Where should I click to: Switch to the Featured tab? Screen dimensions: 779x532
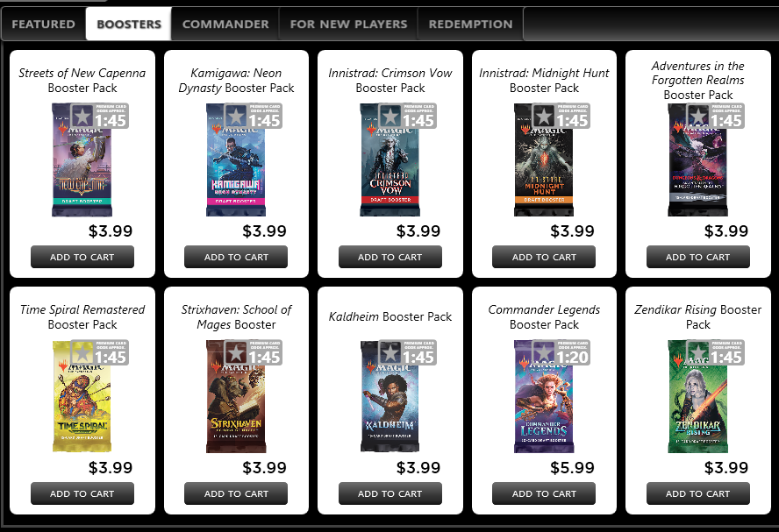click(44, 24)
